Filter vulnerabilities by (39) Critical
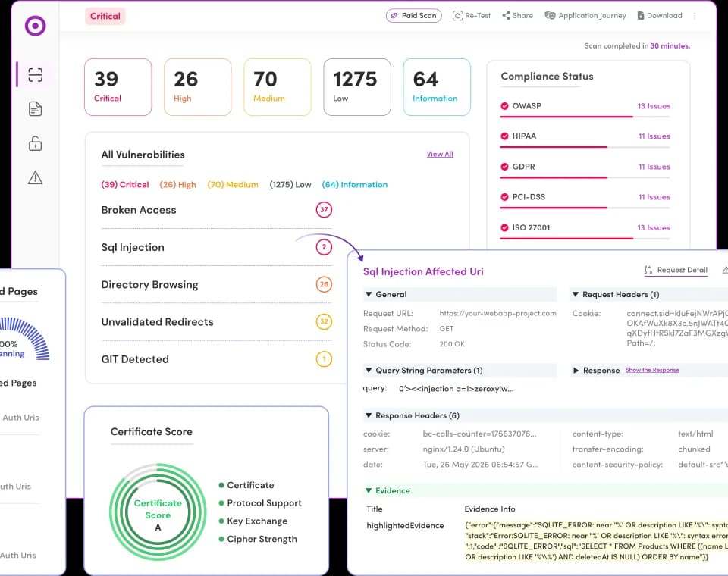728x576 pixels. (125, 185)
